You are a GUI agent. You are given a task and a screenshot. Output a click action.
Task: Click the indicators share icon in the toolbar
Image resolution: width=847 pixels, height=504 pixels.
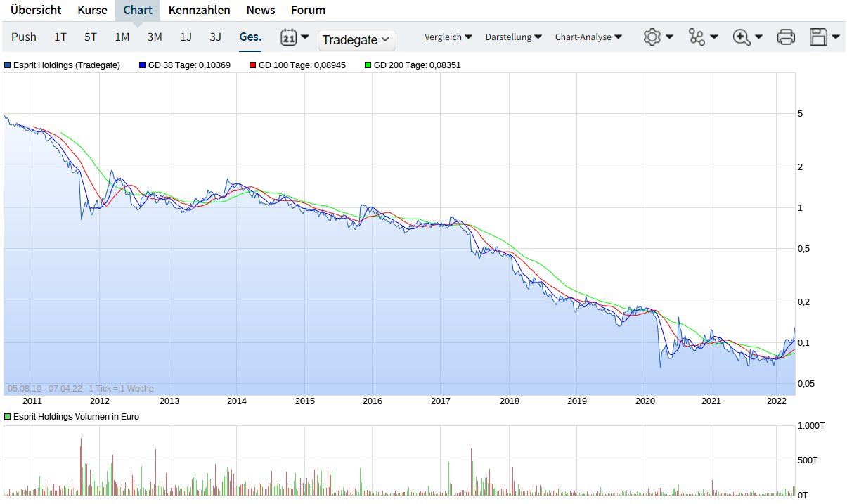click(x=697, y=37)
